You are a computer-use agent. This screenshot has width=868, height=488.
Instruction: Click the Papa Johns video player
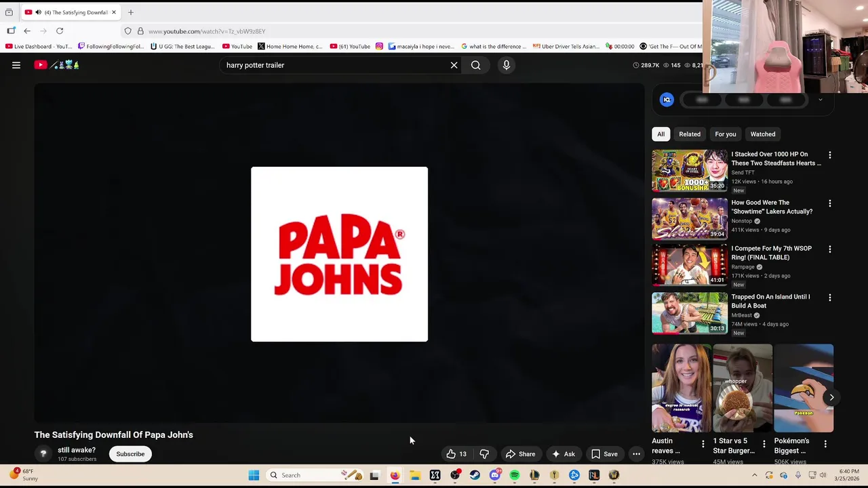[339, 253]
